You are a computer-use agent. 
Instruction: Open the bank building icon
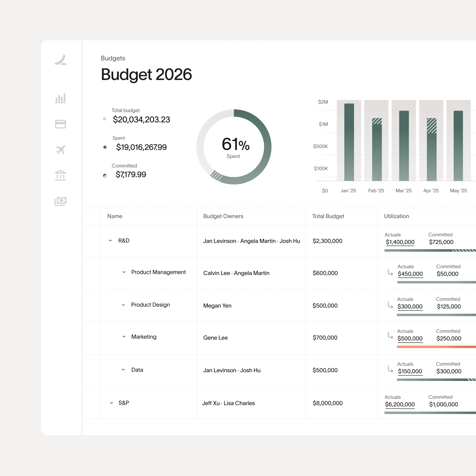[60, 175]
